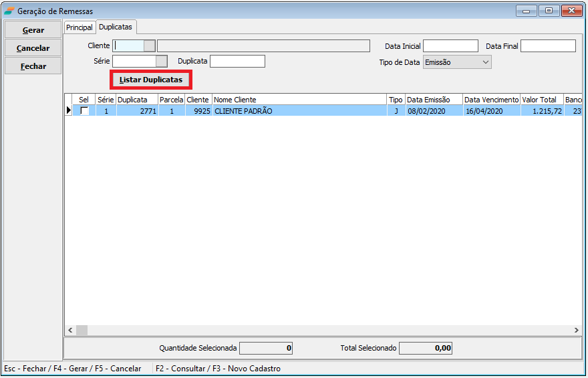This screenshot has height=378, width=588.
Task: Click the Geração de Remessas app icon
Action: click(9, 11)
